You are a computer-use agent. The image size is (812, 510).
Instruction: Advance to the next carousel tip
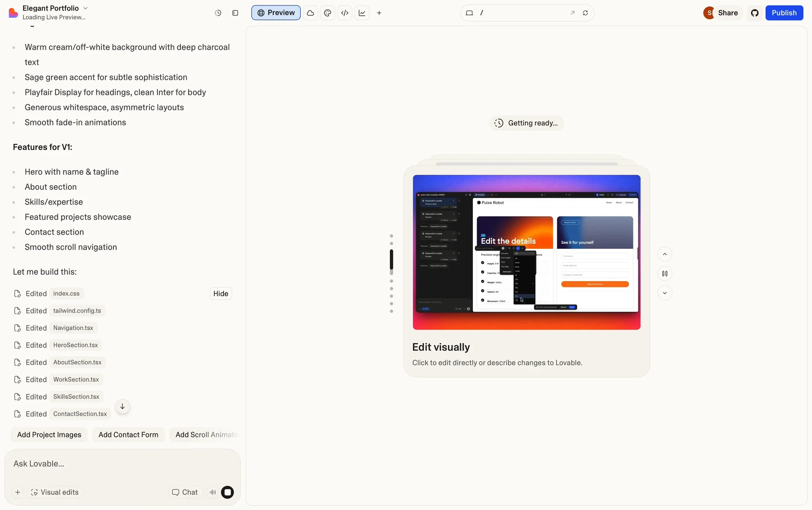point(664,293)
